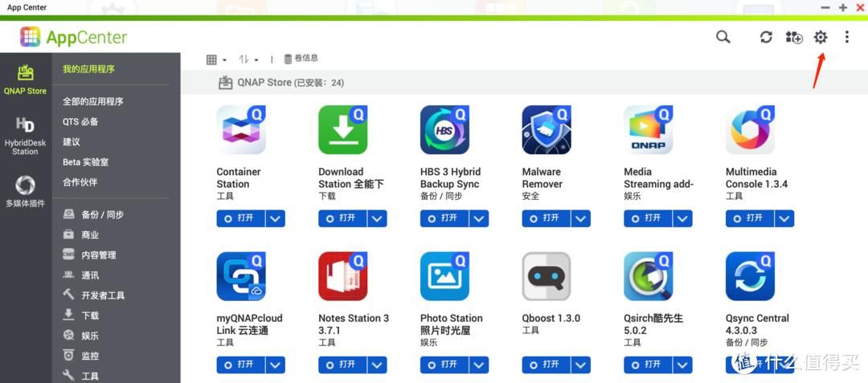
Task: Open the three-dot more menu
Action: 846,37
